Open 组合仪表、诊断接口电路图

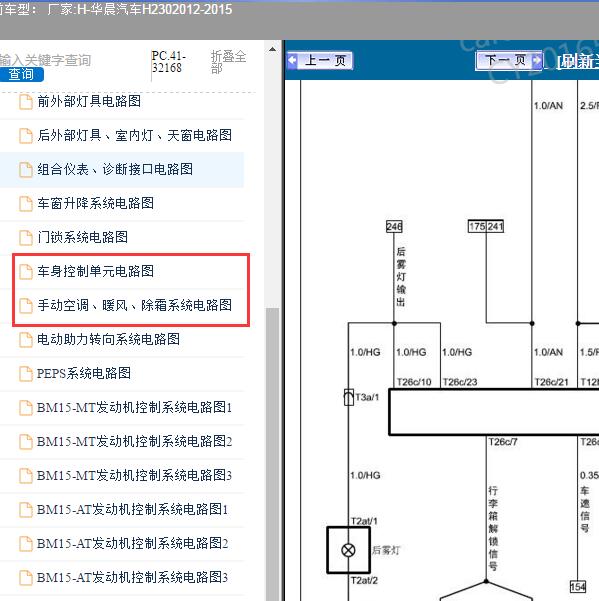click(115, 169)
